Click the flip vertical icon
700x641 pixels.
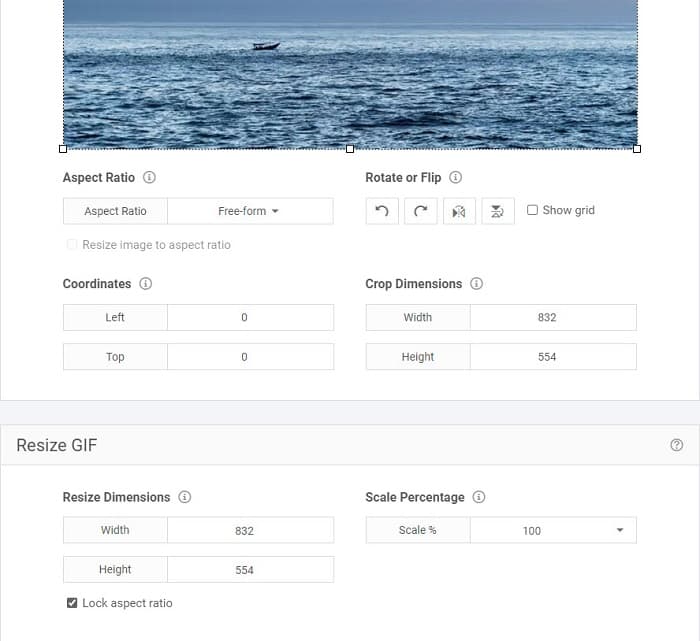tap(497, 211)
